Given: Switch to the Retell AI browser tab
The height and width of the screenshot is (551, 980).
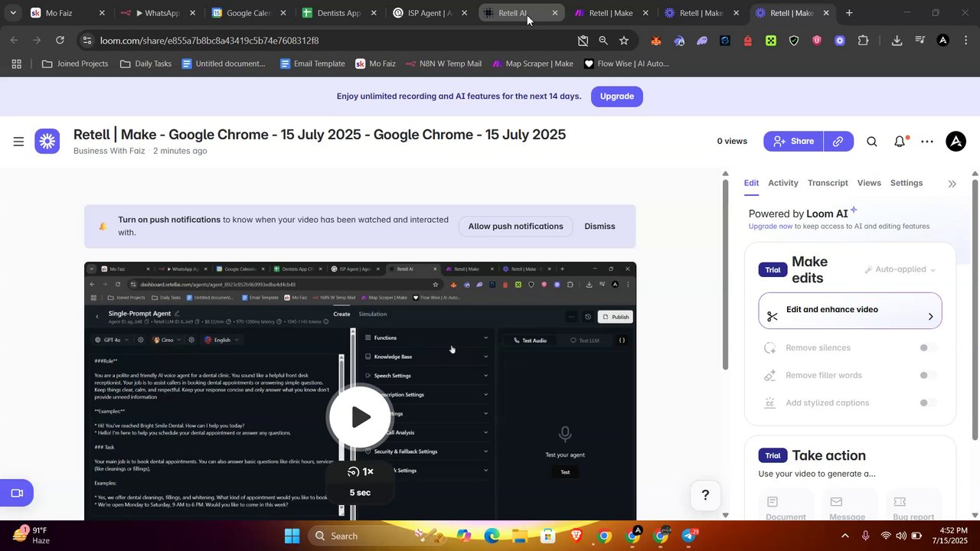Looking at the screenshot, I should [513, 13].
